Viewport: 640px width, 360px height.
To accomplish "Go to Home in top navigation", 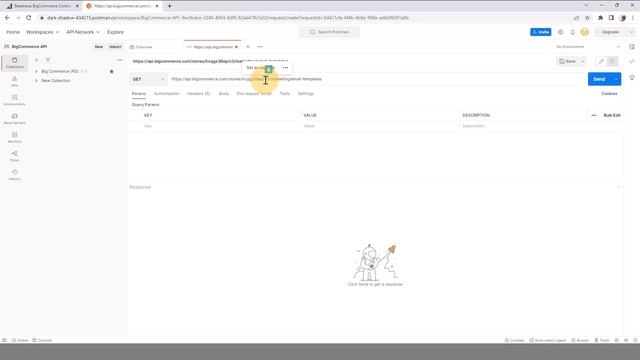I will (x=13, y=32).
